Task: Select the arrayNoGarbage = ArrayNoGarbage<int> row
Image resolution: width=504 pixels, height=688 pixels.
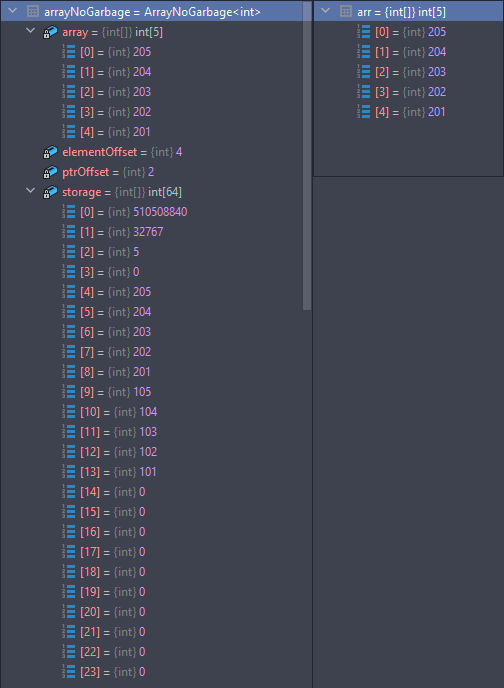Action: 152,11
